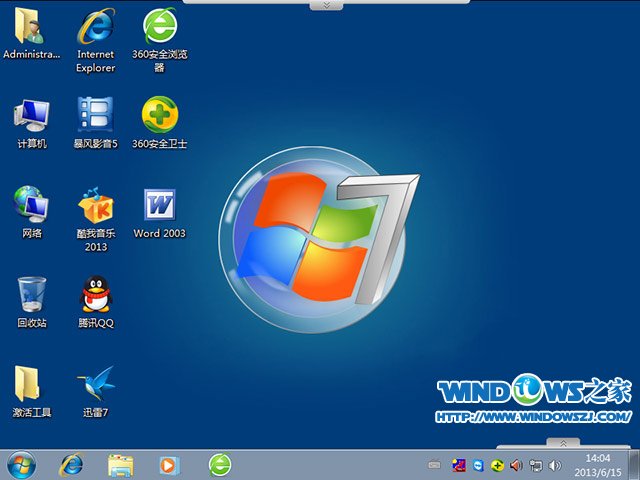Click the keyboard input tray icon
This screenshot has height=480, width=640.
[x=434, y=464]
